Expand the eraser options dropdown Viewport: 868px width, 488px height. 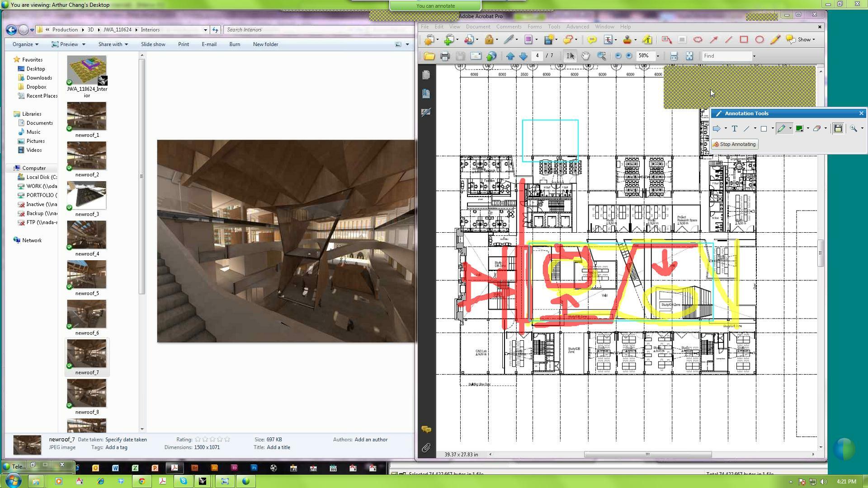(826, 129)
